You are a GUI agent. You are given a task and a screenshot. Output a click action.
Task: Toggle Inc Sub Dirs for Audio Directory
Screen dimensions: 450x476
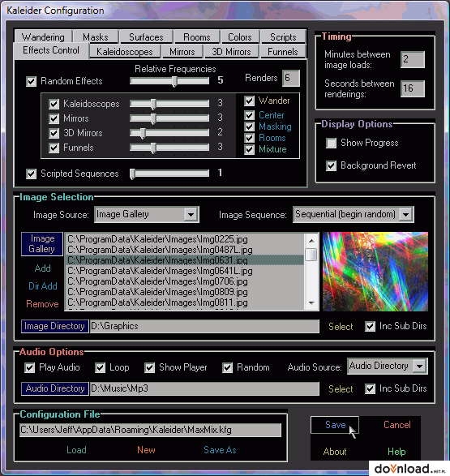370,388
